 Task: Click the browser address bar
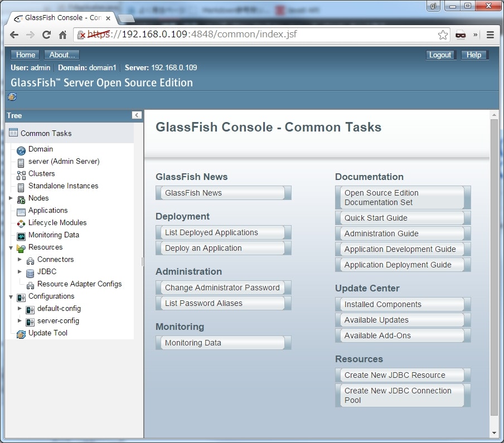pos(262,35)
